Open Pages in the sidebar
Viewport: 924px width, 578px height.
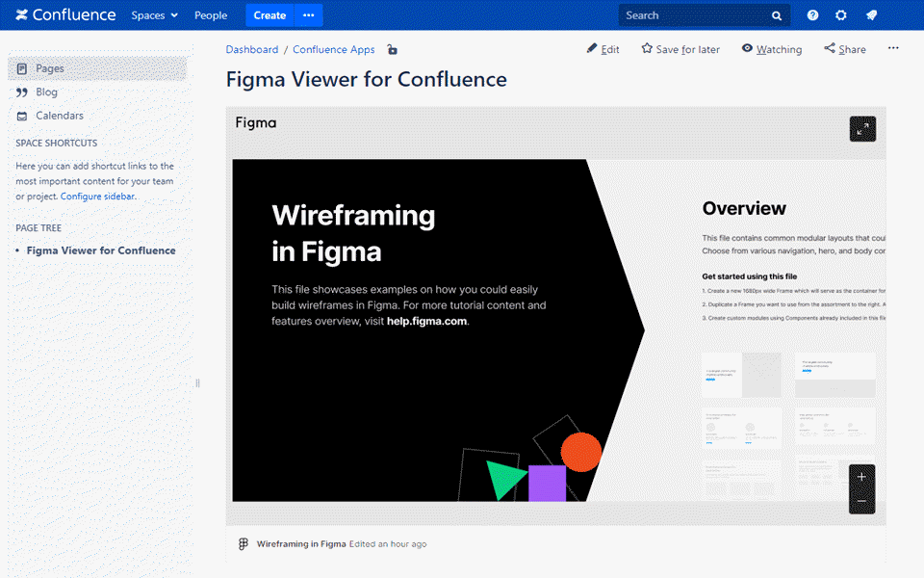(x=97, y=68)
